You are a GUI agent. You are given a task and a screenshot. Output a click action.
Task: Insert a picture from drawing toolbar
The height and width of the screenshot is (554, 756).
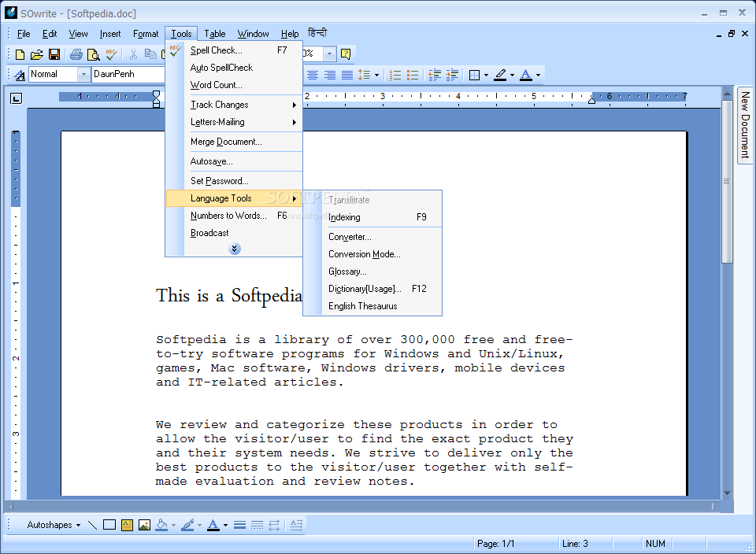click(144, 525)
